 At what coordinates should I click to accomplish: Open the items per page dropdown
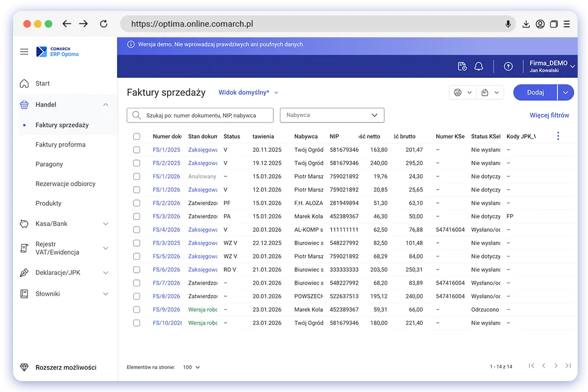tap(191, 367)
